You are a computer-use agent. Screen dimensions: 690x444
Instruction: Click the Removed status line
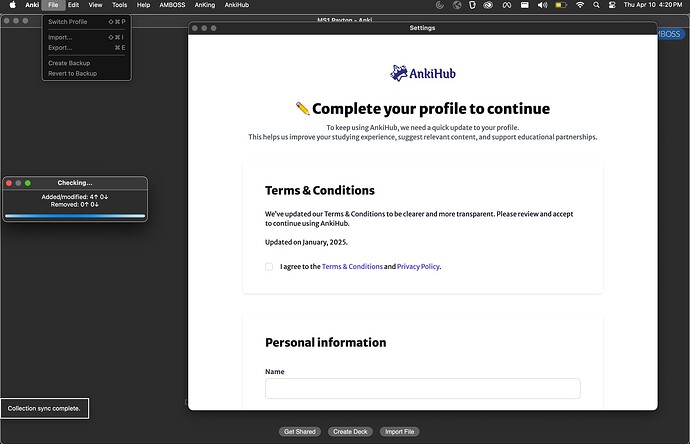[x=75, y=205]
